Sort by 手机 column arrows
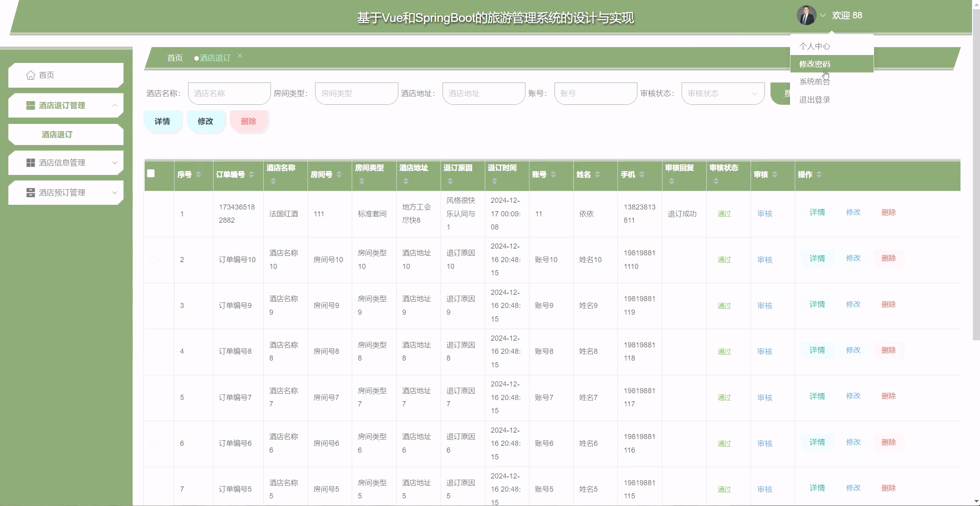The image size is (980, 506). [642, 175]
